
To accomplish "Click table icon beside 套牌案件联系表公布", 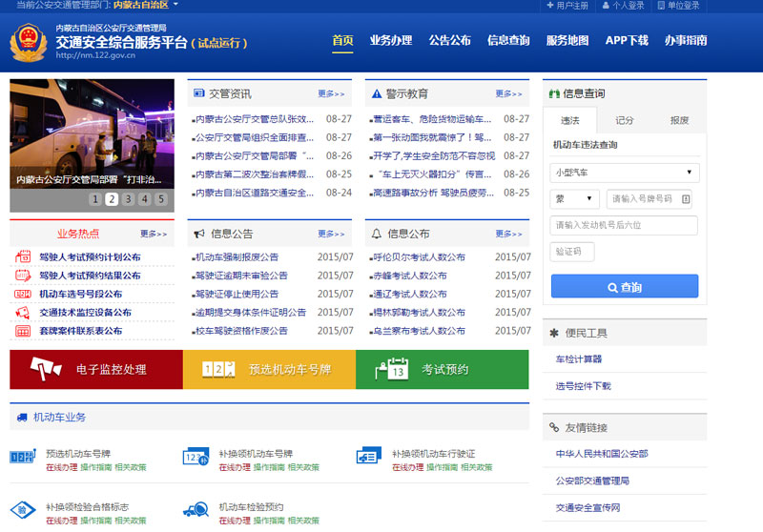I will [22, 331].
